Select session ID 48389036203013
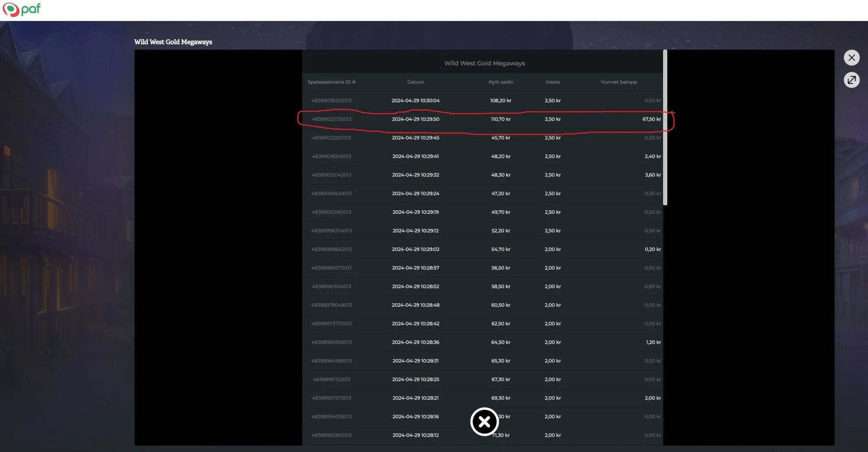The height and width of the screenshot is (452, 868). tap(331, 100)
